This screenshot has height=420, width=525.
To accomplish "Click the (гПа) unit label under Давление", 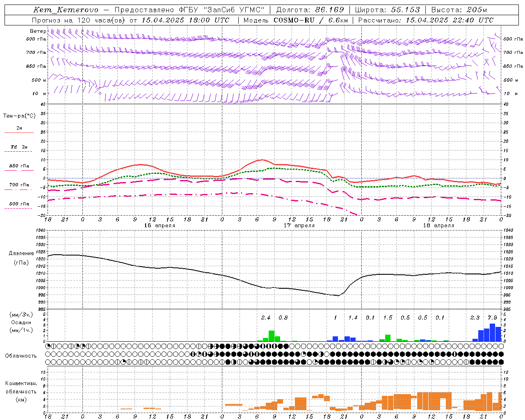I will click(x=21, y=263).
